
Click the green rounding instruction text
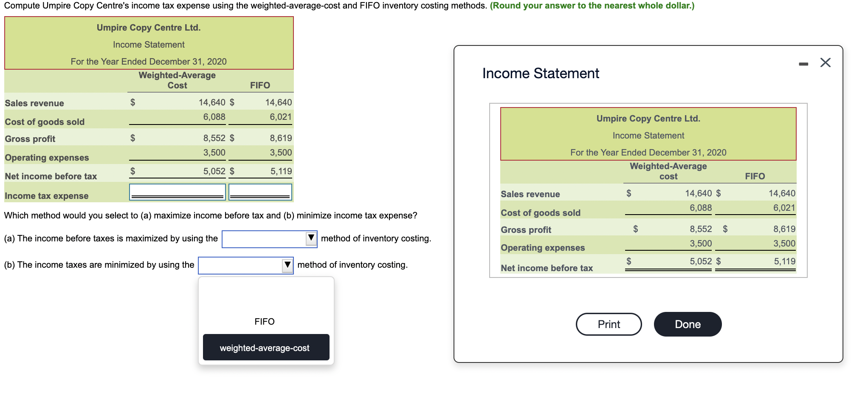[592, 6]
